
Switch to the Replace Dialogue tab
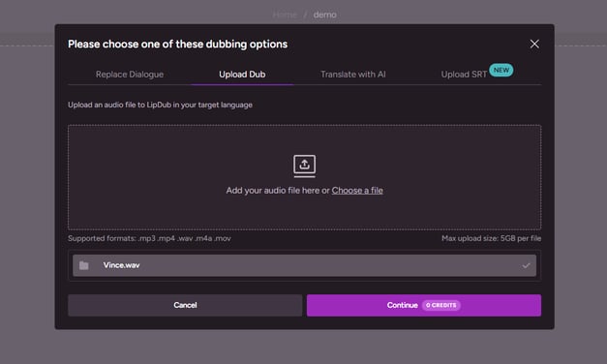[130, 74]
